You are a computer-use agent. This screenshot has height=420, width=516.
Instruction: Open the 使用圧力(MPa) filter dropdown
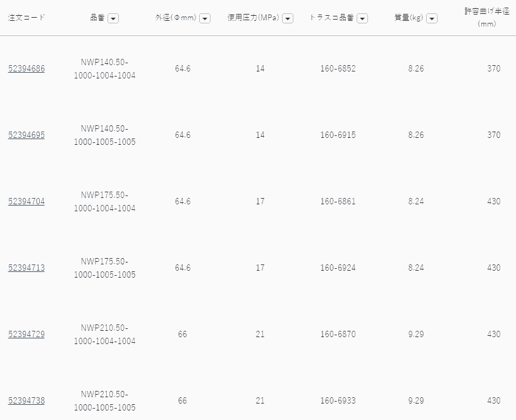[x=288, y=18]
